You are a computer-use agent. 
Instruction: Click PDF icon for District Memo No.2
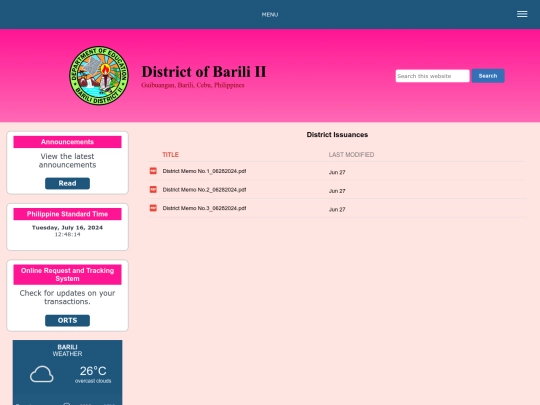(153, 189)
